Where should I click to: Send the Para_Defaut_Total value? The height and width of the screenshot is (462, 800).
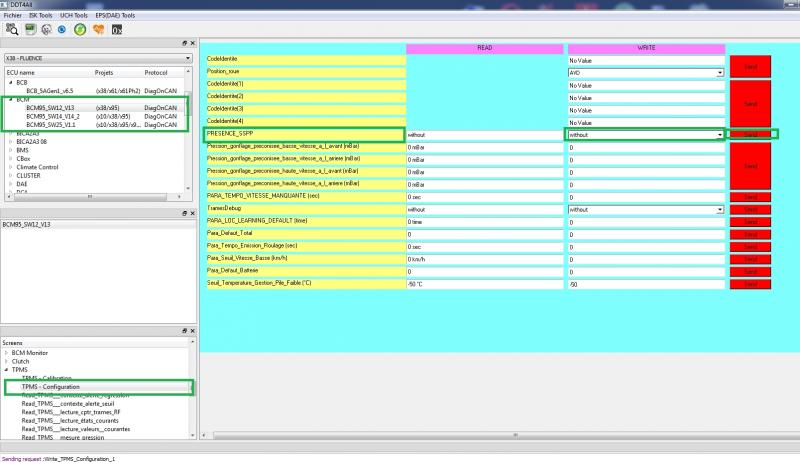tap(750, 235)
